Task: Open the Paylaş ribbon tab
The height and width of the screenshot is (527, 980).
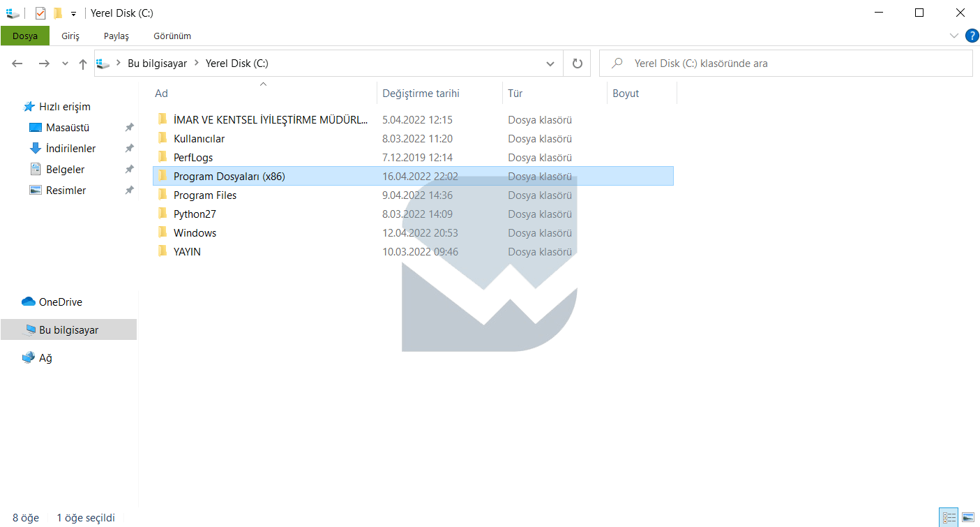Action: (x=116, y=36)
